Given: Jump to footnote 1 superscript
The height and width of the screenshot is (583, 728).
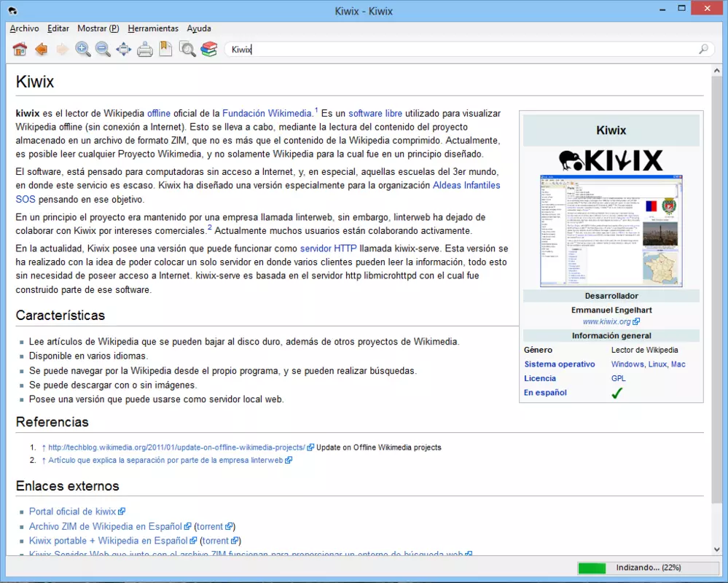Looking at the screenshot, I should click(x=316, y=110).
